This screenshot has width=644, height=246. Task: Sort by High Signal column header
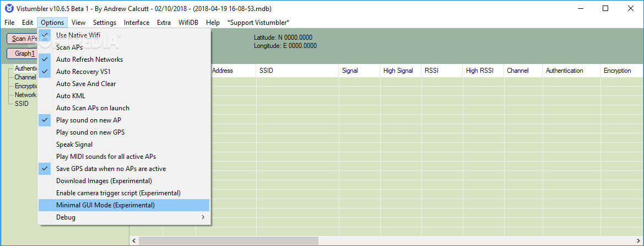coord(401,71)
